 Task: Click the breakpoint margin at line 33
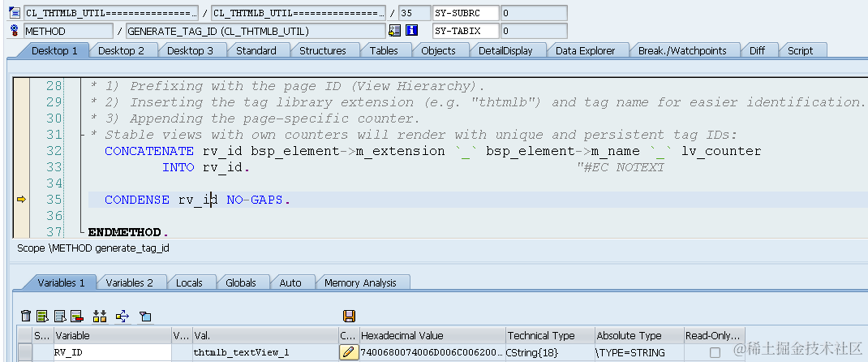pos(22,167)
